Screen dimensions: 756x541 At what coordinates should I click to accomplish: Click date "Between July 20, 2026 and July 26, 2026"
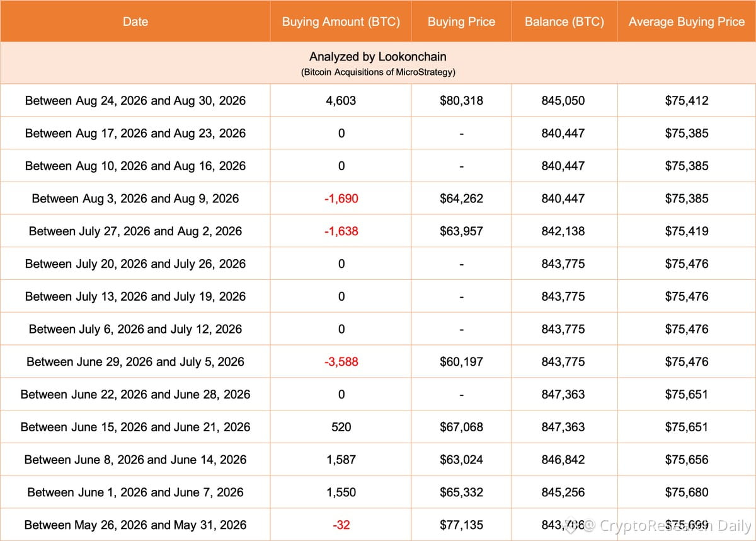[x=135, y=264]
